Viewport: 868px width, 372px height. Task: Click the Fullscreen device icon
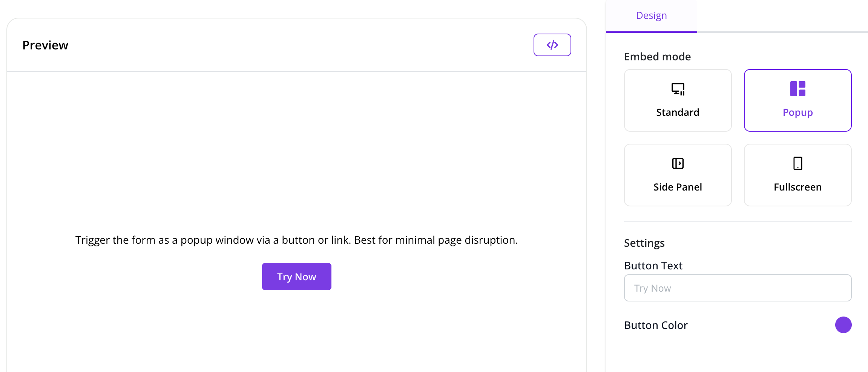[797, 163]
